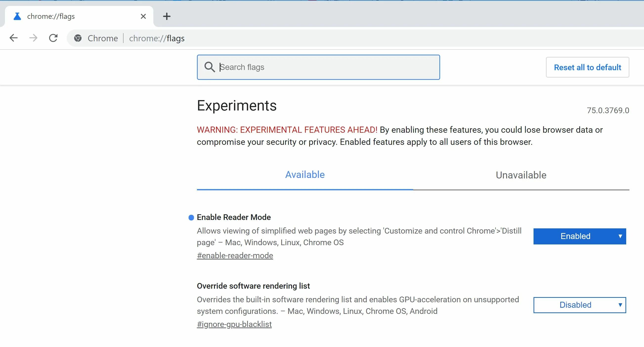Click the Chrome site info icon

pyautogui.click(x=78, y=38)
